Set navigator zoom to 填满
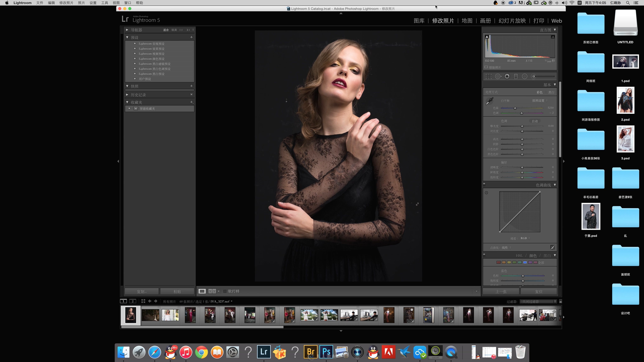Screen dimensions: 644x362 click(174, 30)
